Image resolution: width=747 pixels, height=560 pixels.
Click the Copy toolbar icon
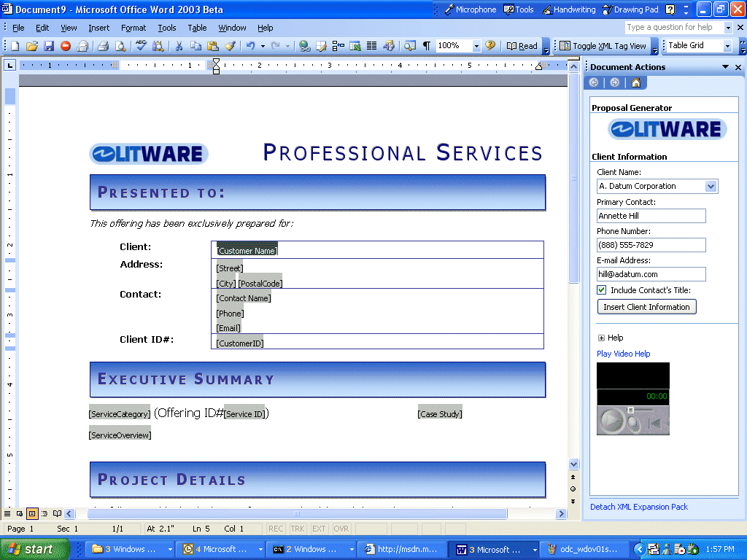(196, 46)
